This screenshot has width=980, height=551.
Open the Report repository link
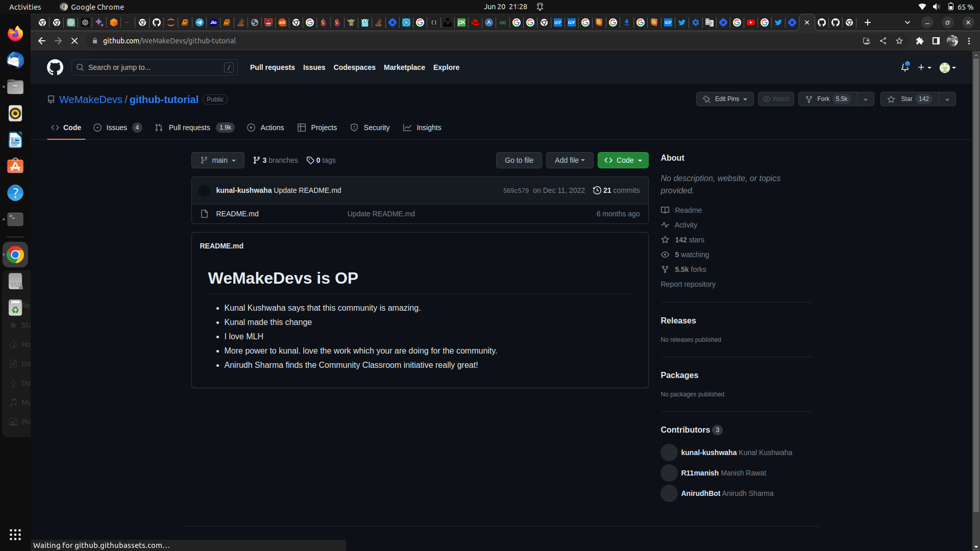click(688, 284)
